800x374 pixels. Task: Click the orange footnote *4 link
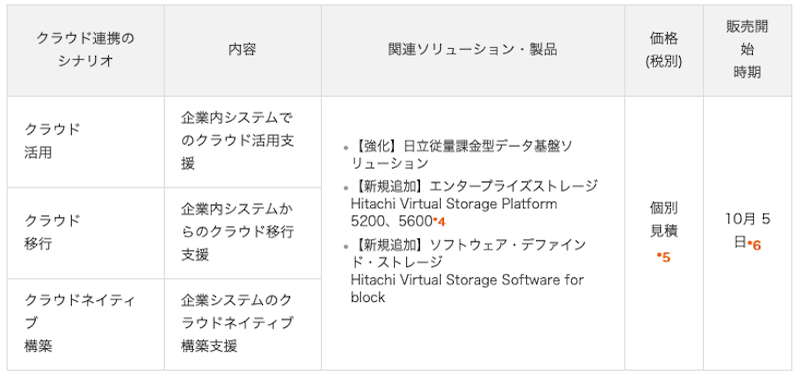pos(439,222)
